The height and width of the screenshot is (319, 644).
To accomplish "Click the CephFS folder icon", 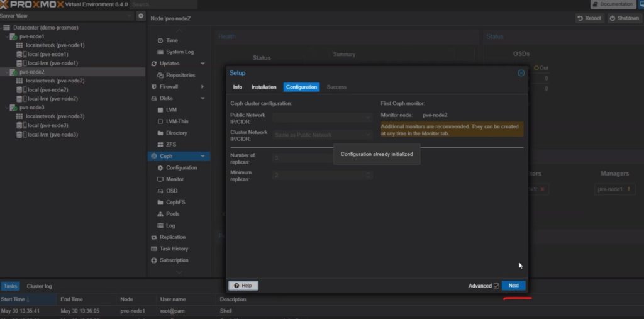I will 160,202.
